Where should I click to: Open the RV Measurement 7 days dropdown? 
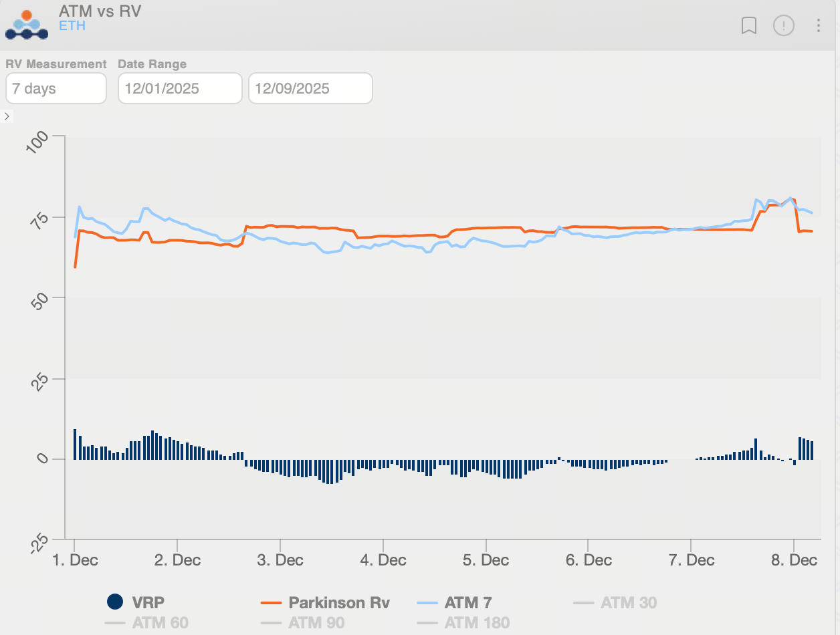click(x=56, y=89)
